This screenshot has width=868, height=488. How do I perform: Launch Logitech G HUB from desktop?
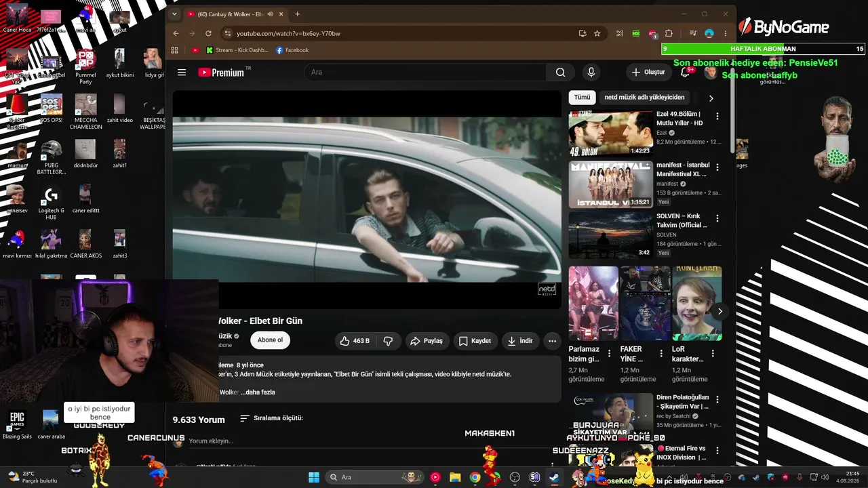(51, 204)
